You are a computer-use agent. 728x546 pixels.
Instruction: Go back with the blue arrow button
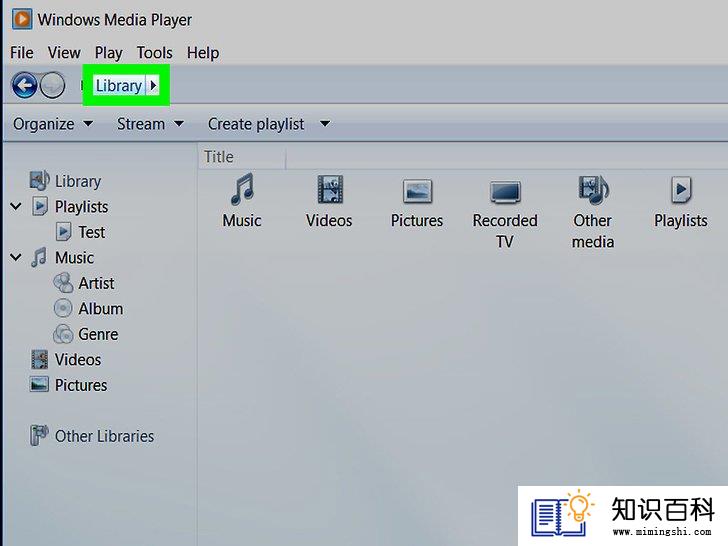click(25, 85)
